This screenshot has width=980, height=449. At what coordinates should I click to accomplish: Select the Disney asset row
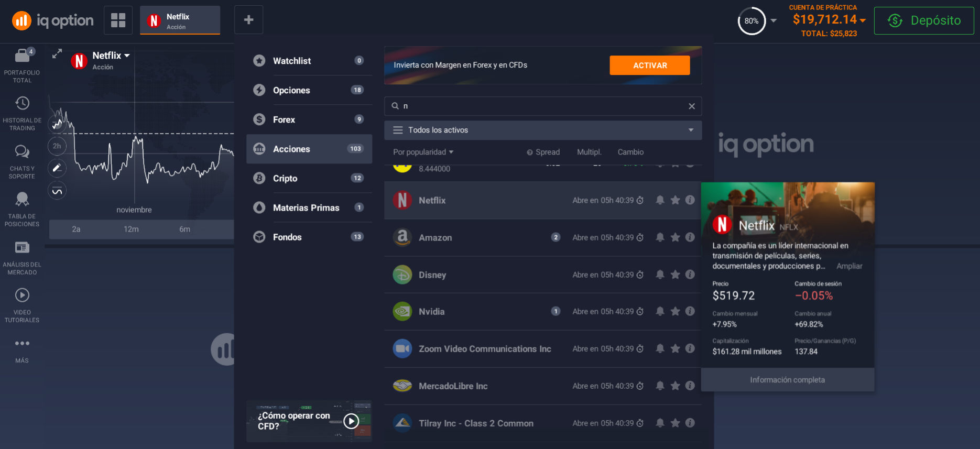click(x=543, y=275)
